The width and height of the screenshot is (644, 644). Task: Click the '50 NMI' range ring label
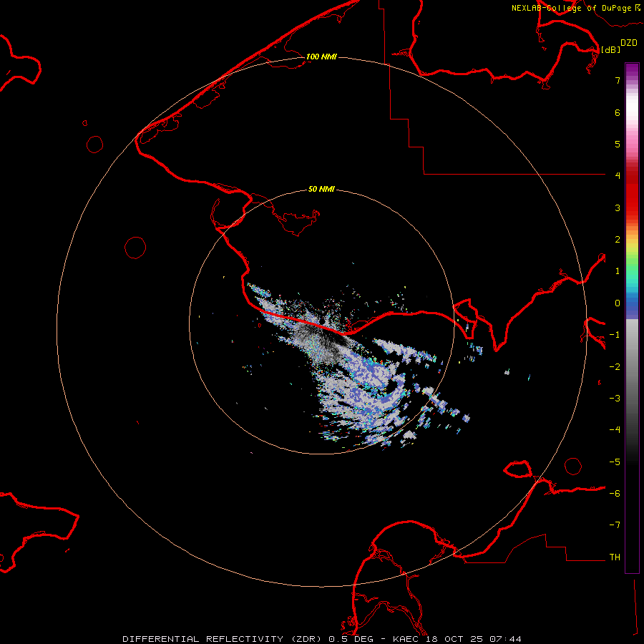[x=321, y=189]
